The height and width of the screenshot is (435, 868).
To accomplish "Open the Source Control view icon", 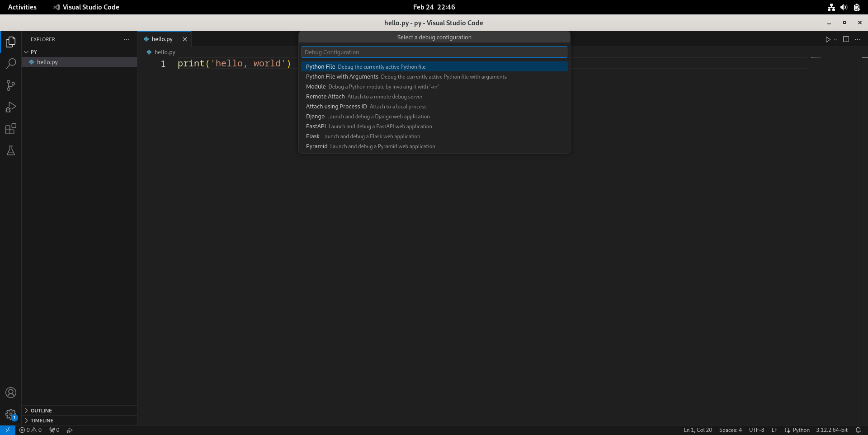I will pyautogui.click(x=11, y=85).
